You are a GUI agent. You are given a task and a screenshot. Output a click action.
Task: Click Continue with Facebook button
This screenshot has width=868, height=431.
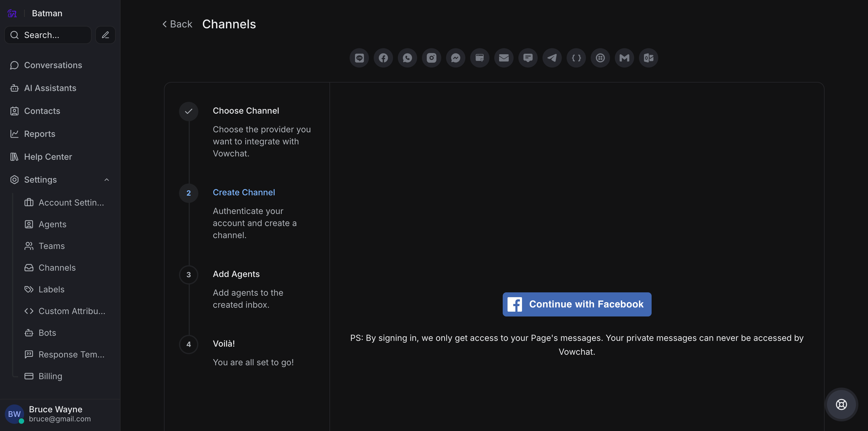click(x=577, y=304)
